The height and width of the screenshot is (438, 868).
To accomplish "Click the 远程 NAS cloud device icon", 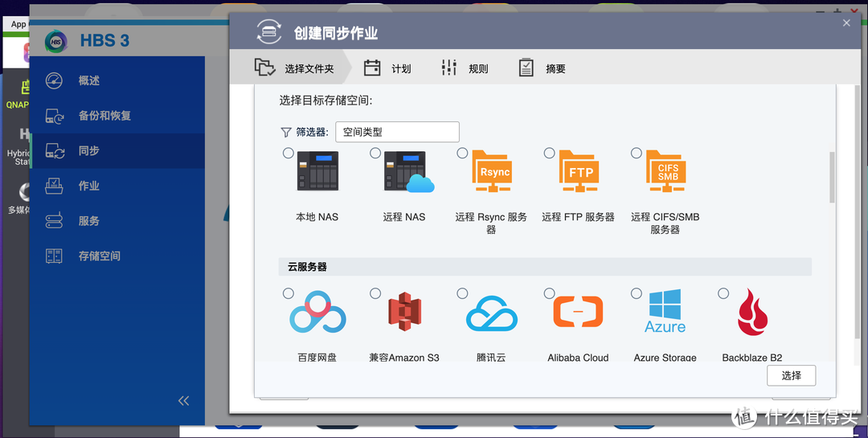I will click(408, 171).
